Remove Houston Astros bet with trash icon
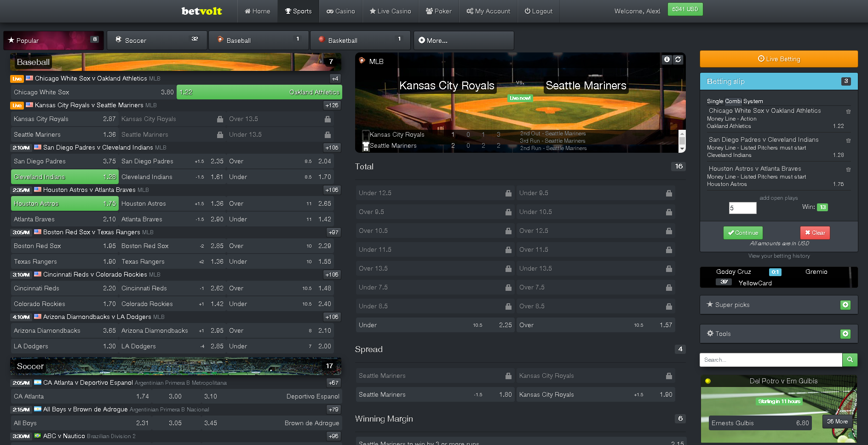 [848, 169]
